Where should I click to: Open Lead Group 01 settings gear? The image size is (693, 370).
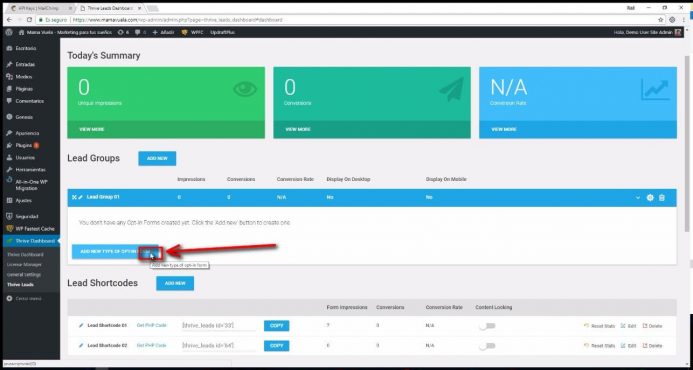650,198
